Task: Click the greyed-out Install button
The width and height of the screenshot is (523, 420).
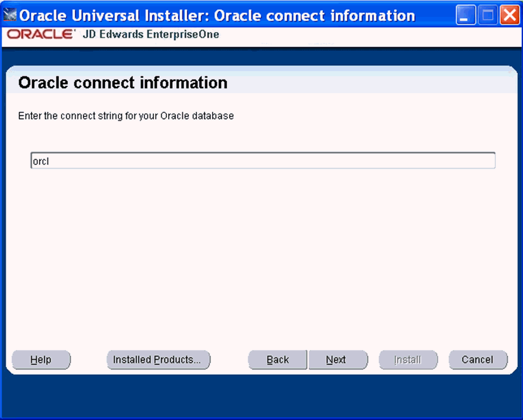Action: tap(408, 360)
